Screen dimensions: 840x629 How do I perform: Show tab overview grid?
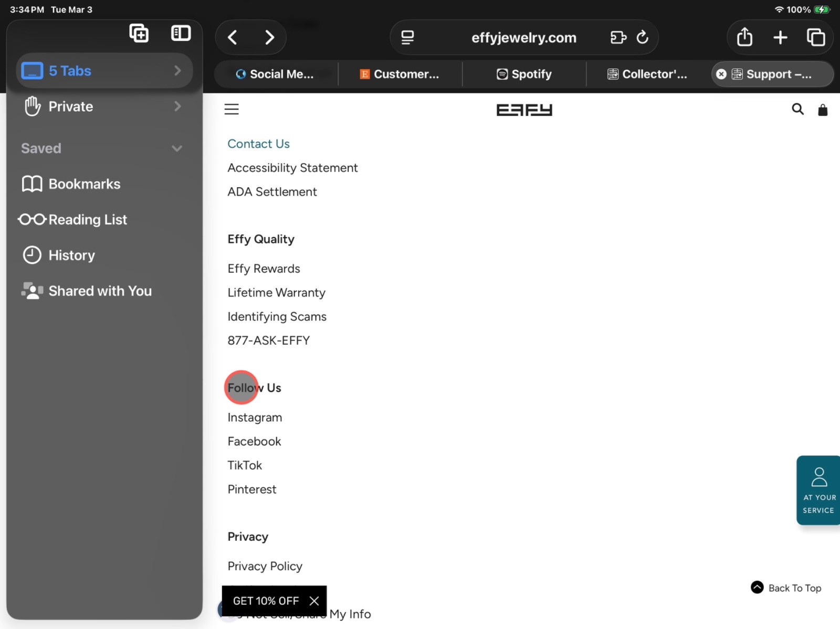coord(816,37)
